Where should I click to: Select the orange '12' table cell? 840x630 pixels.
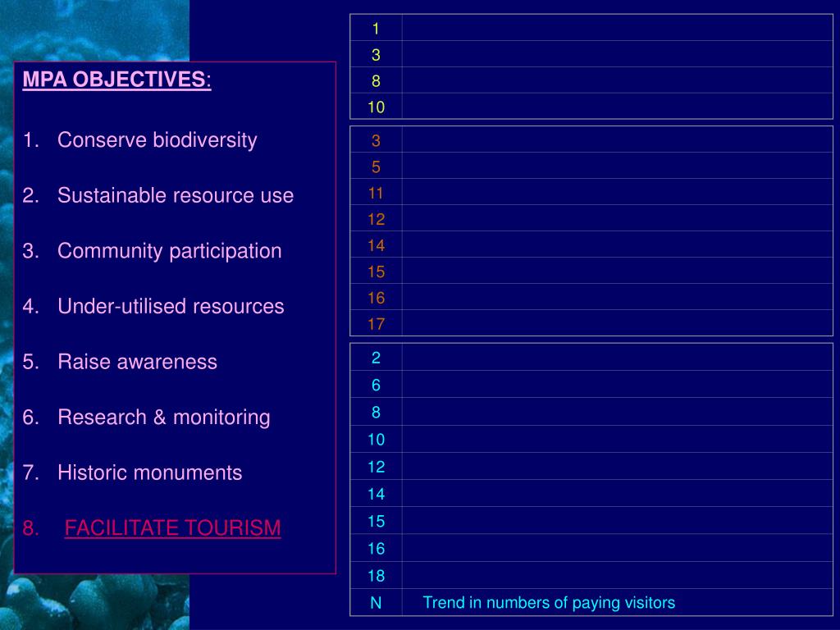pyautogui.click(x=376, y=218)
